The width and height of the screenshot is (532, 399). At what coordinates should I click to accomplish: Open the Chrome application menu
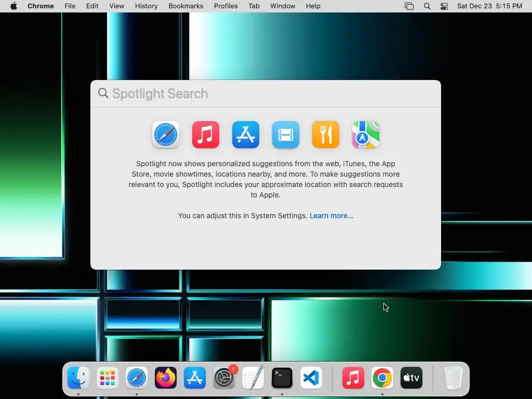coord(41,6)
